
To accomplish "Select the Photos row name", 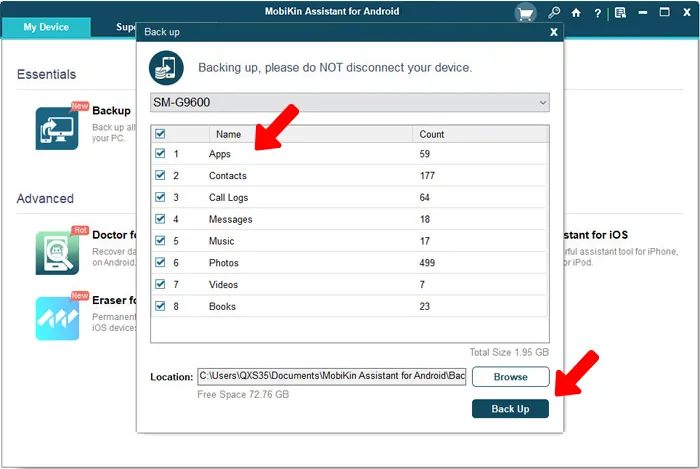I will tap(224, 263).
